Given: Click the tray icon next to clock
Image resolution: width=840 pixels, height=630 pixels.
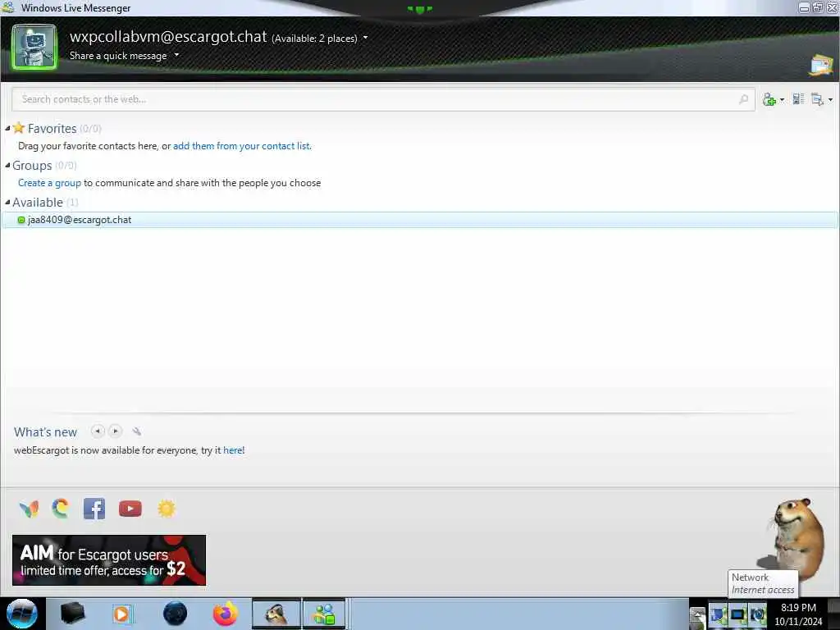Looking at the screenshot, I should click(757, 615).
